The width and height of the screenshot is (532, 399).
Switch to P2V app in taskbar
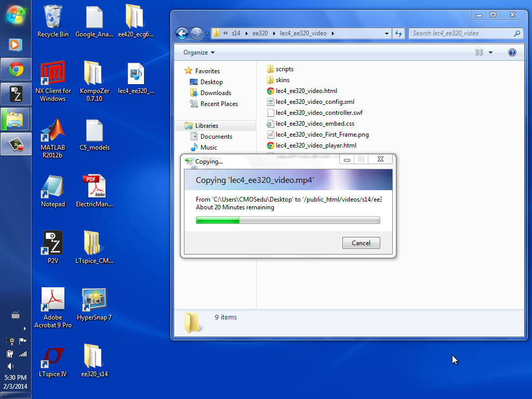16,94
